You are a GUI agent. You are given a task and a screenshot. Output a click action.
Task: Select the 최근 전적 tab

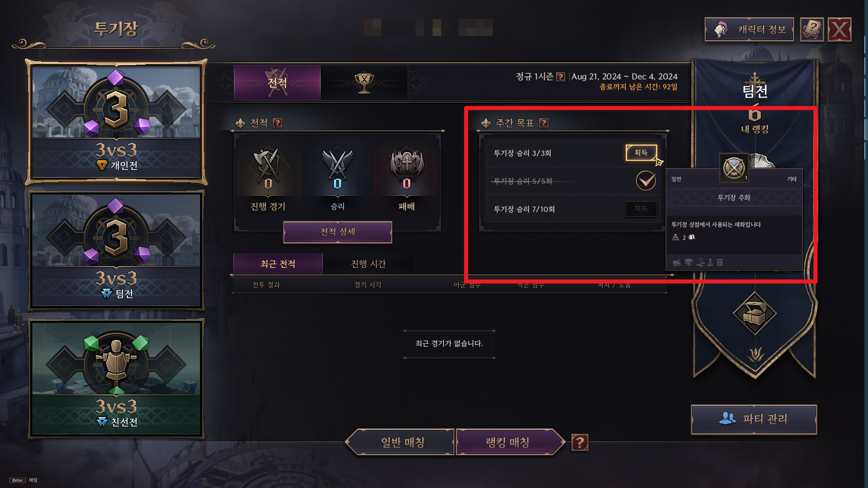[x=278, y=264]
